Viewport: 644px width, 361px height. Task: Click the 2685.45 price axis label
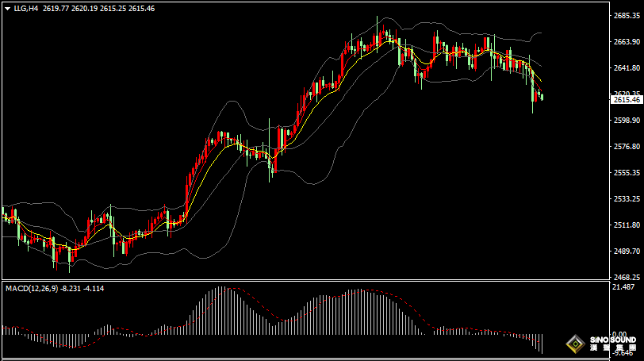click(x=627, y=16)
